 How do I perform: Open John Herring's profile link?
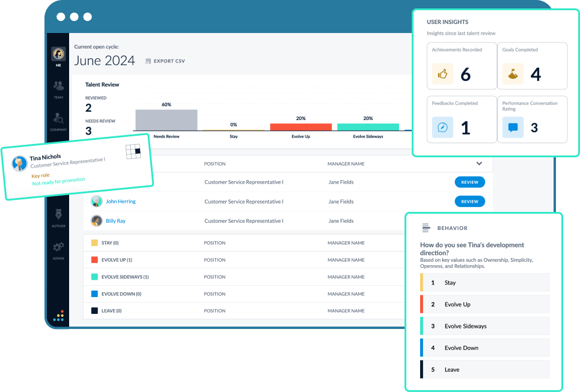click(x=121, y=202)
